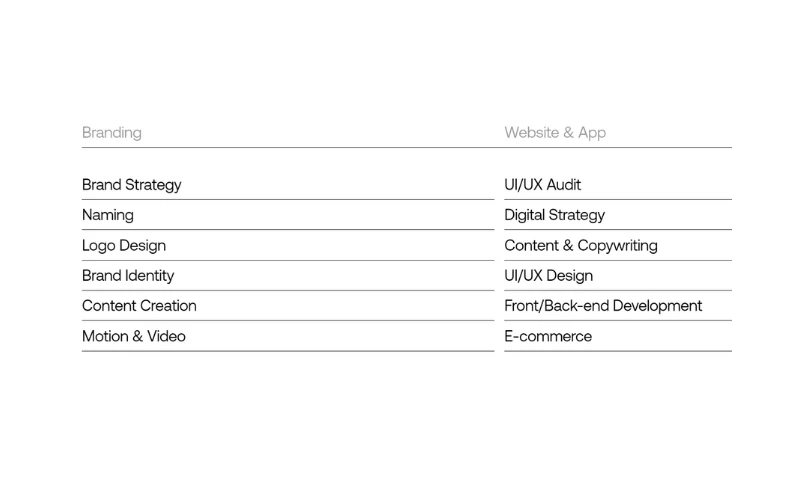
Task: Click the Branding column heading
Action: pyautogui.click(x=112, y=132)
